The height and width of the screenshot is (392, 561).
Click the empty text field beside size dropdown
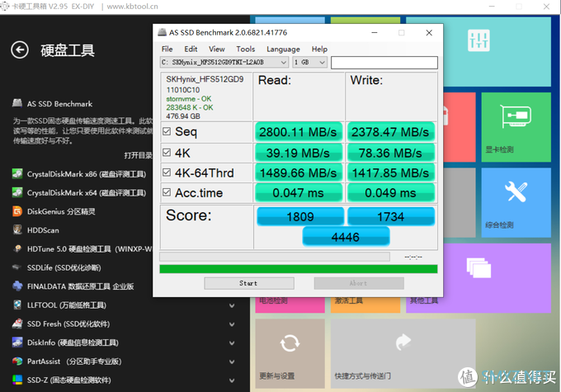(x=384, y=62)
